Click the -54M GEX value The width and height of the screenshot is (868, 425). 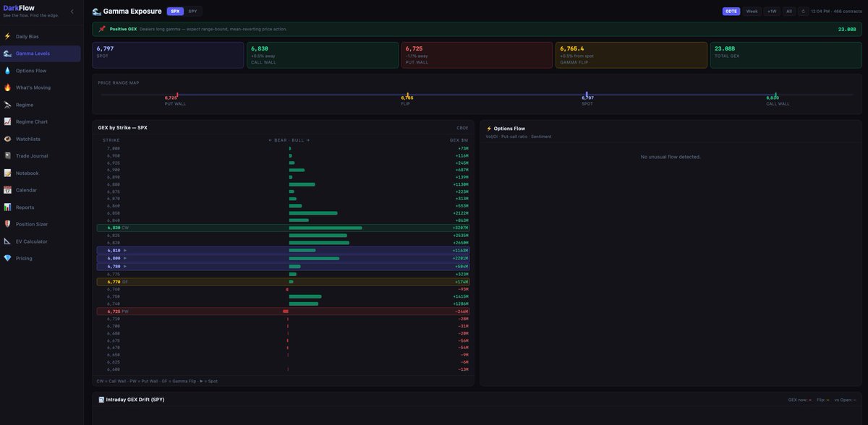pos(463,348)
